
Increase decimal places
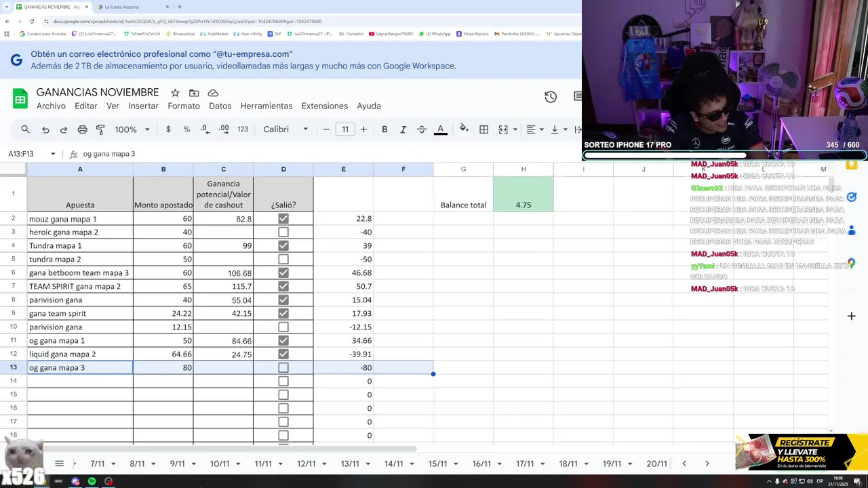tap(224, 129)
